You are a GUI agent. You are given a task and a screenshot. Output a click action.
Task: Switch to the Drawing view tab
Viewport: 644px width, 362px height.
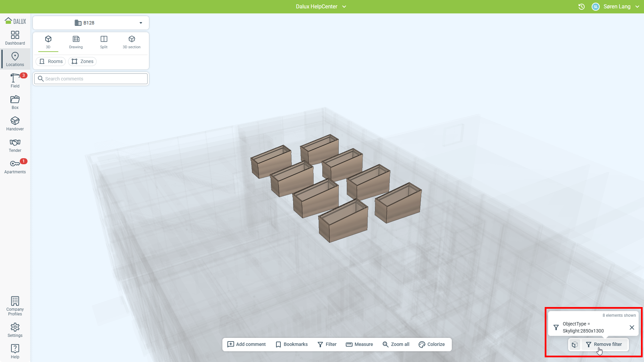[x=76, y=42]
